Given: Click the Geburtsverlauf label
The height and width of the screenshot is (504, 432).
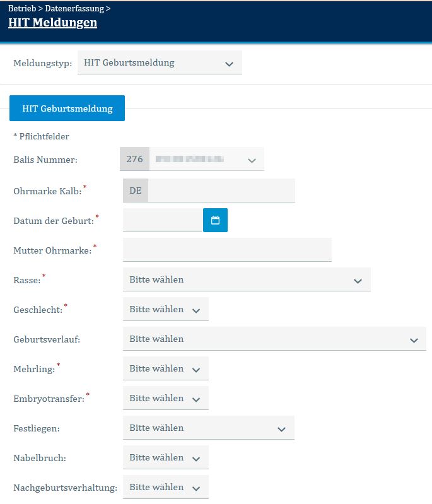Looking at the screenshot, I should (47, 339).
